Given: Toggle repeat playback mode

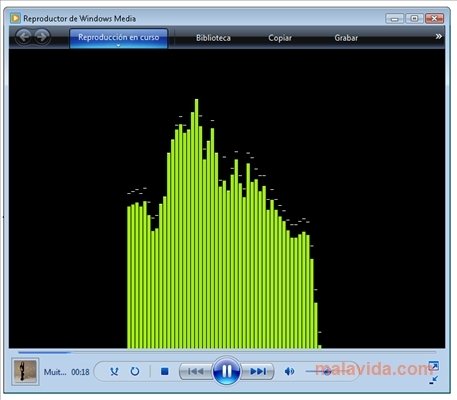Looking at the screenshot, I should click(135, 371).
